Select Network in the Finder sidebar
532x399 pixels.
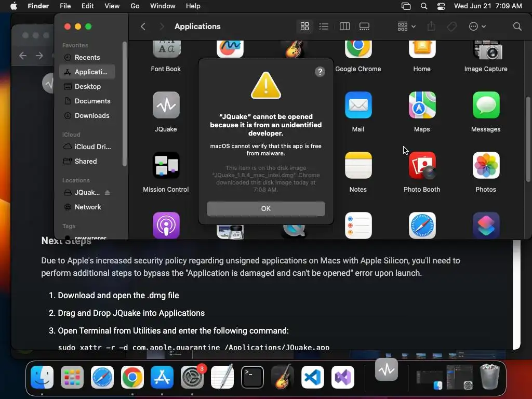pyautogui.click(x=87, y=207)
